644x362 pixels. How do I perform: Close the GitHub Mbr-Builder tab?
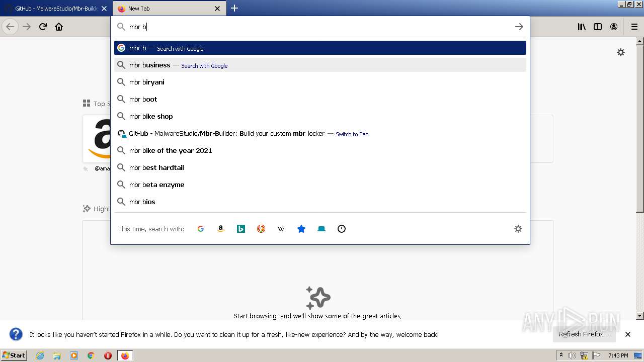(104, 9)
